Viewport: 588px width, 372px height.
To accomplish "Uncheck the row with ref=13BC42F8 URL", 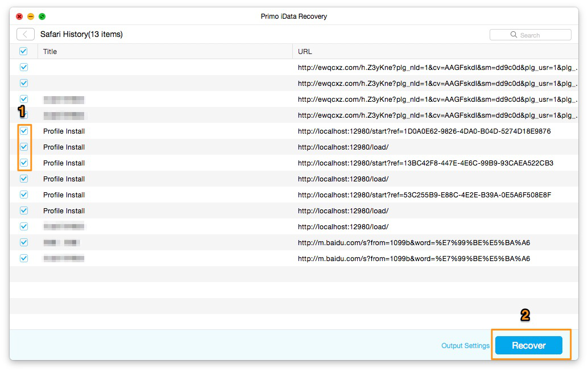I will point(24,163).
